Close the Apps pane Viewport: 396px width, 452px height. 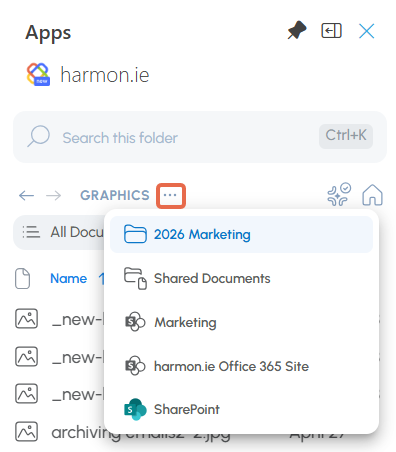pyautogui.click(x=366, y=31)
